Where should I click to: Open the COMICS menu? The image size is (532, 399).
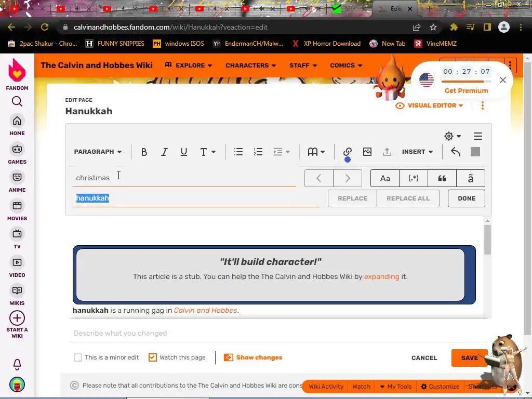(x=346, y=65)
